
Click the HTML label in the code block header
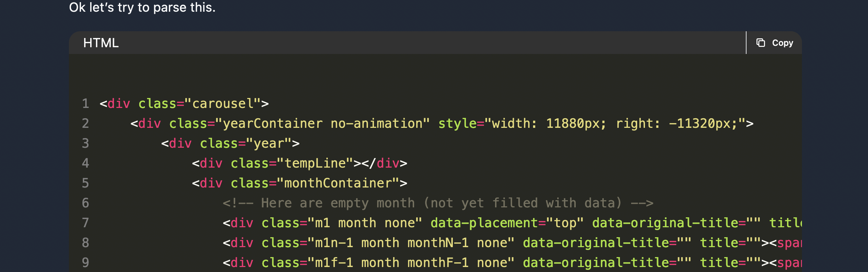click(101, 43)
